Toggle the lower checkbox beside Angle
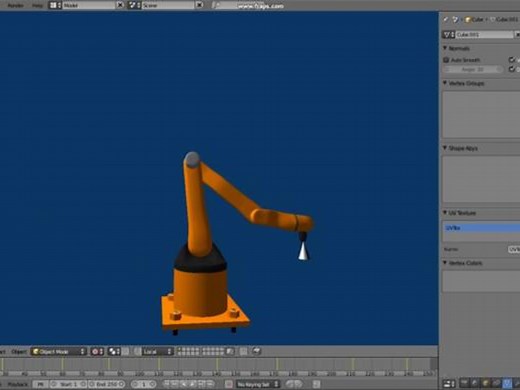Image resolution: width=520 pixels, height=390 pixels. (512, 69)
